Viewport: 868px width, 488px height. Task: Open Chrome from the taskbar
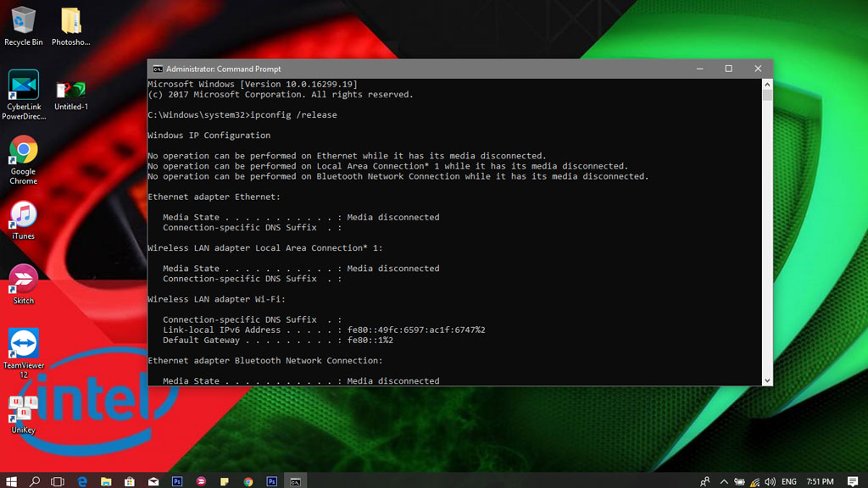click(248, 481)
